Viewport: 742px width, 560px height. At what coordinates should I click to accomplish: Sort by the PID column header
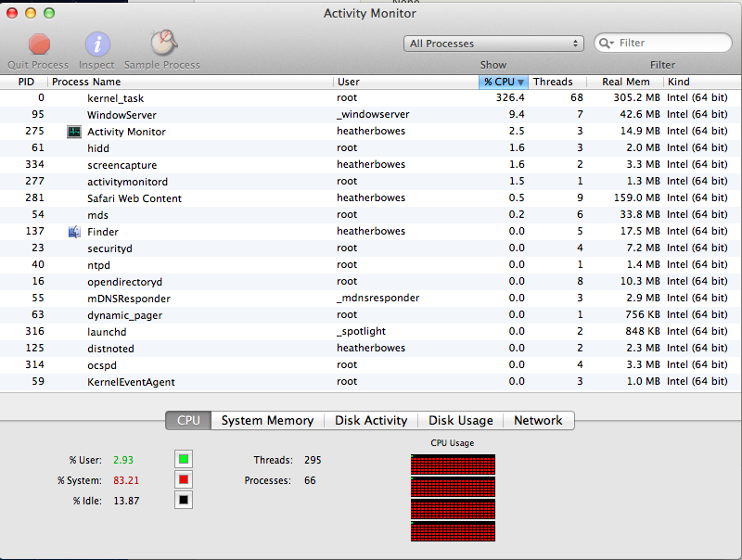24,82
